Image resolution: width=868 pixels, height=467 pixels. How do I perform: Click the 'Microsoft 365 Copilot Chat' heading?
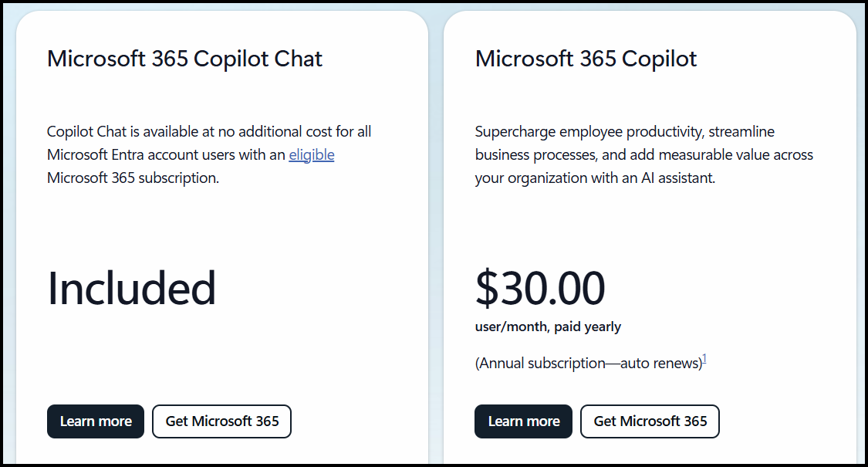click(x=185, y=59)
